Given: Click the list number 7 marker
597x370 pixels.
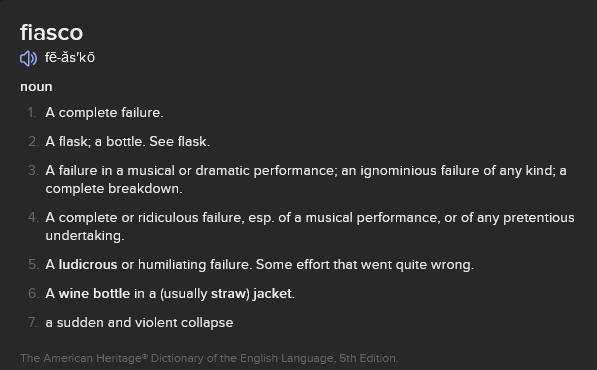Looking at the screenshot, I should pyautogui.click(x=33, y=323).
